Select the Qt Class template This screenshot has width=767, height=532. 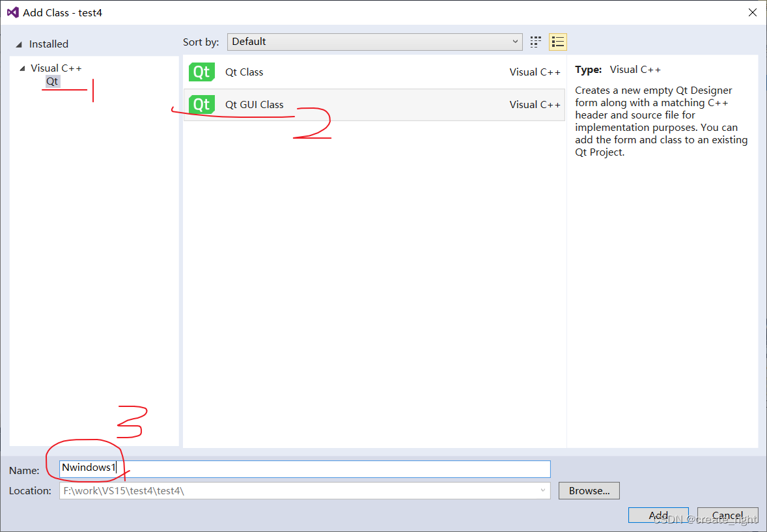coord(374,72)
